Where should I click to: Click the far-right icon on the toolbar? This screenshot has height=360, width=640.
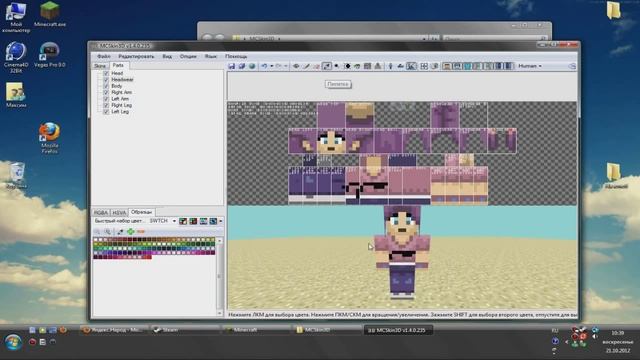pos(572,66)
